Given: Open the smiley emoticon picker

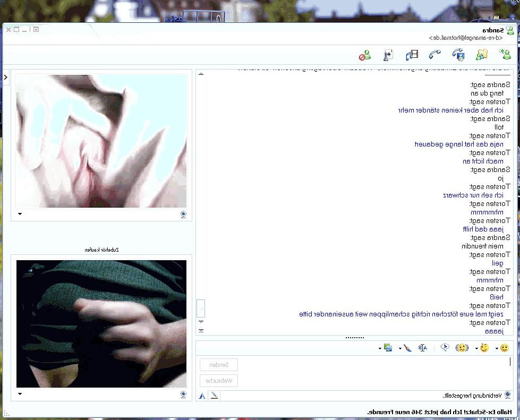Looking at the screenshot, I should (505, 348).
